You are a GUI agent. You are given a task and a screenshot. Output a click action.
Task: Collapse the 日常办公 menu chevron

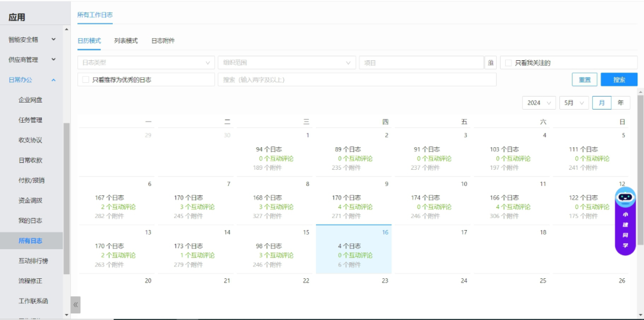pyautogui.click(x=53, y=80)
